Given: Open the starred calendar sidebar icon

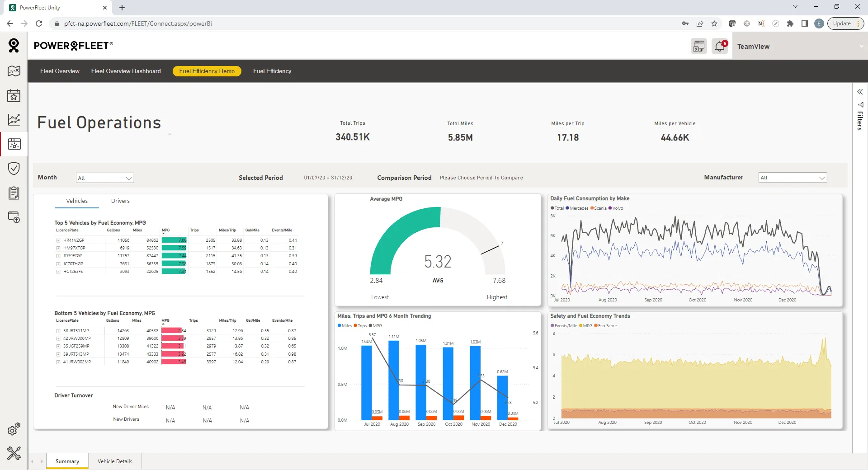Looking at the screenshot, I should [x=14, y=95].
